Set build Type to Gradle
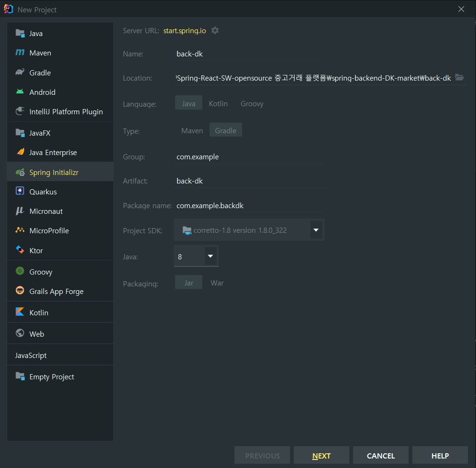Screen dimensions: 476x468 coord(225,131)
